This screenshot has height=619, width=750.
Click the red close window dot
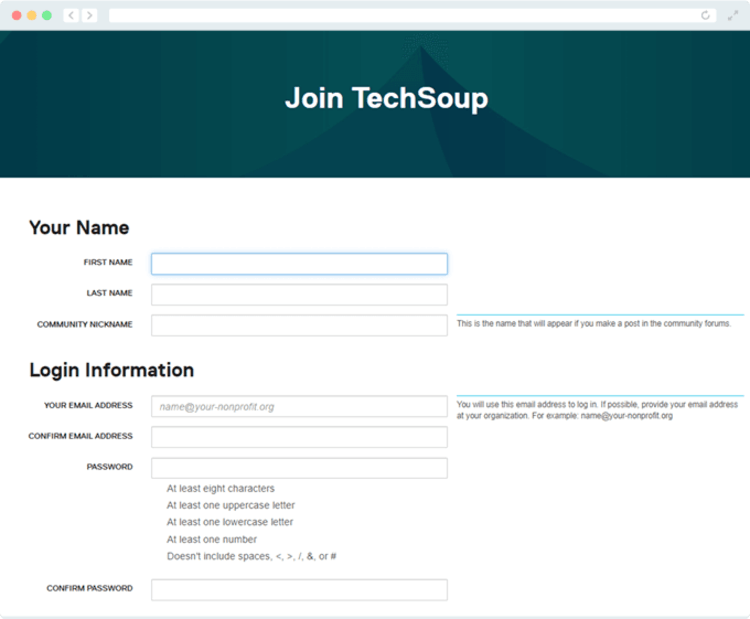point(16,15)
